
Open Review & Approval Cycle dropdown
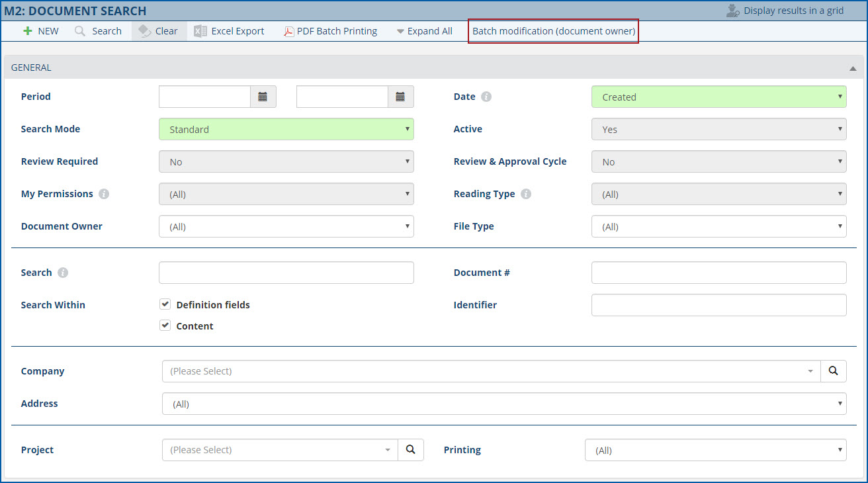(x=719, y=161)
